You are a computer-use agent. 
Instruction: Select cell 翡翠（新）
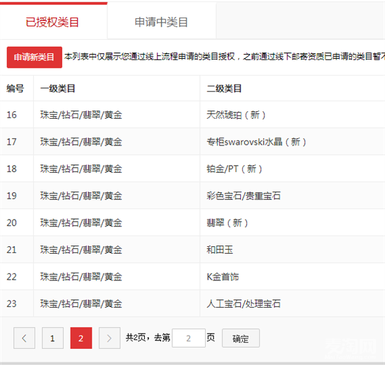coord(227,223)
